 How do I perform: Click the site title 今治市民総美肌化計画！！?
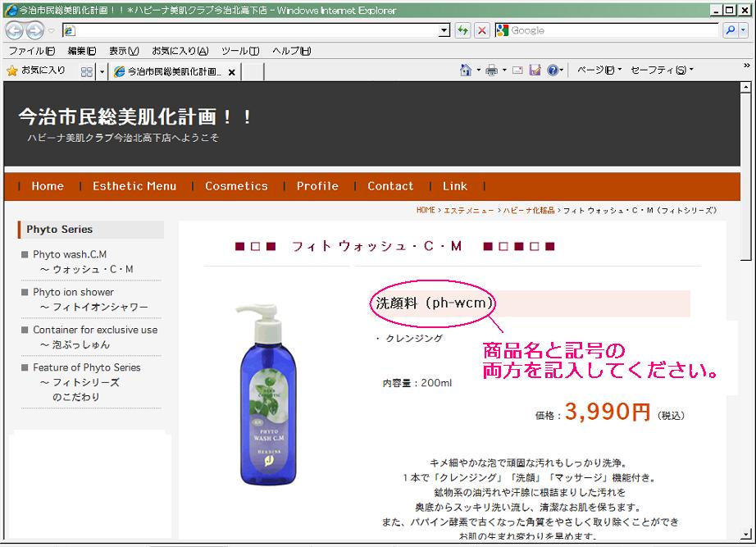(135, 116)
